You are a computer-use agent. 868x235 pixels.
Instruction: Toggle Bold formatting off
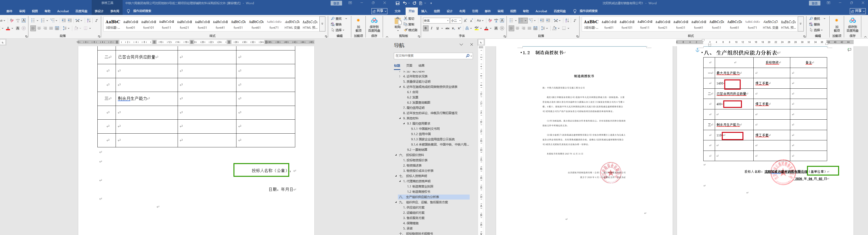tap(426, 28)
